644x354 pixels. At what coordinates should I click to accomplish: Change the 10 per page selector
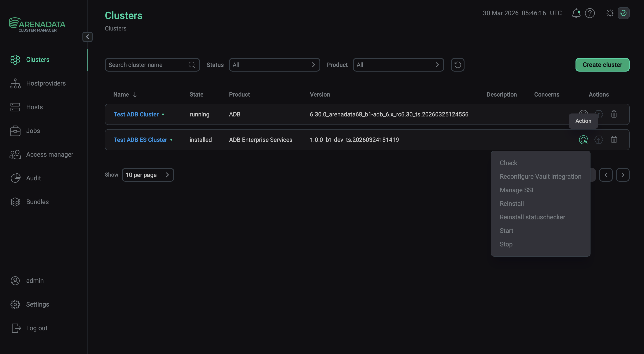pos(148,175)
